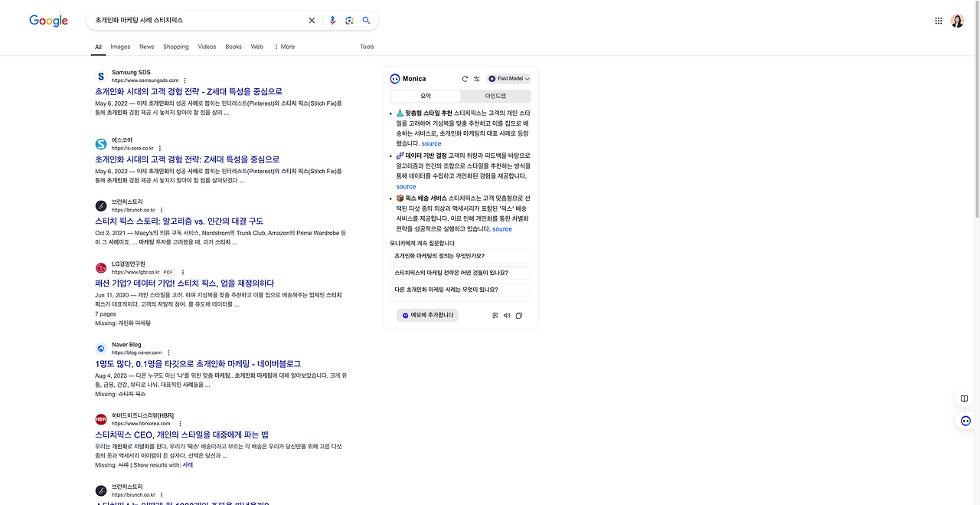Viewport: 980px width, 505px height.
Task: Click 메모에 추가합니다 button
Action: tap(427, 315)
